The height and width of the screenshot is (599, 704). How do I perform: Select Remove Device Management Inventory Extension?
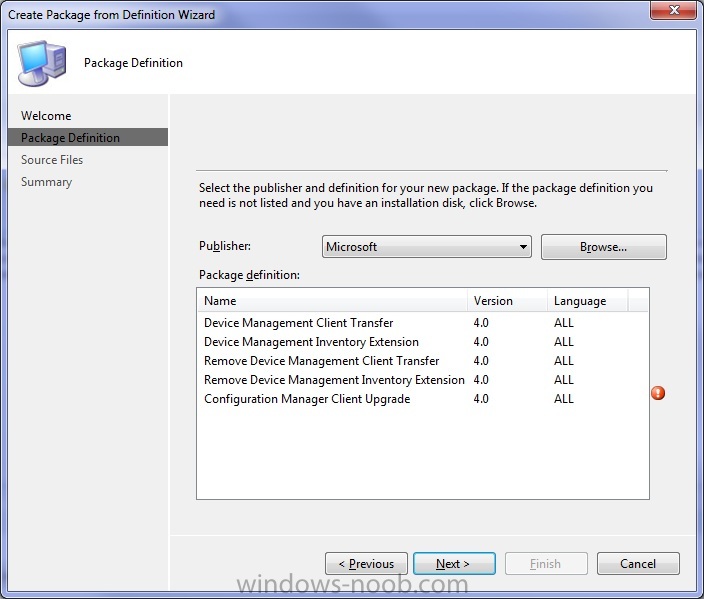coord(422,380)
